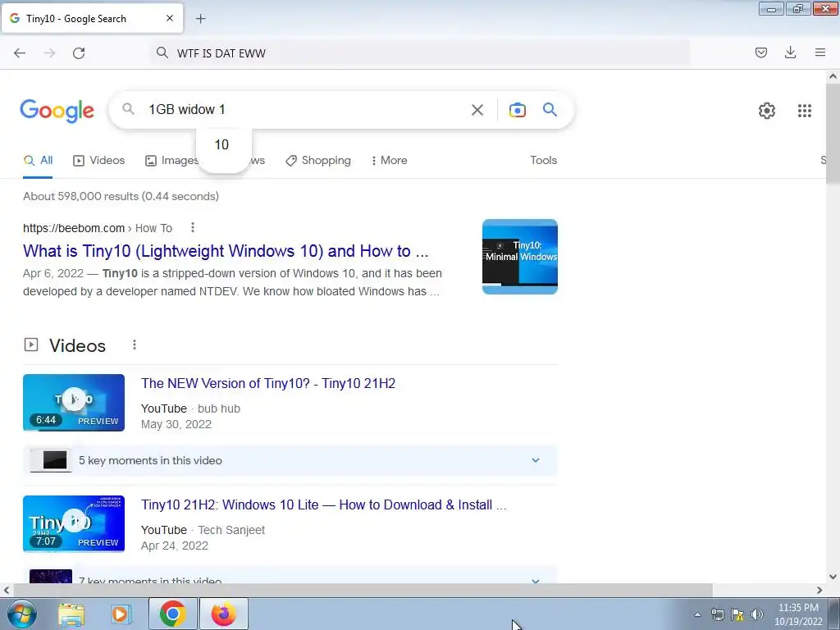
Task: Play preview of Tech Sanjeet video
Action: [x=74, y=523]
